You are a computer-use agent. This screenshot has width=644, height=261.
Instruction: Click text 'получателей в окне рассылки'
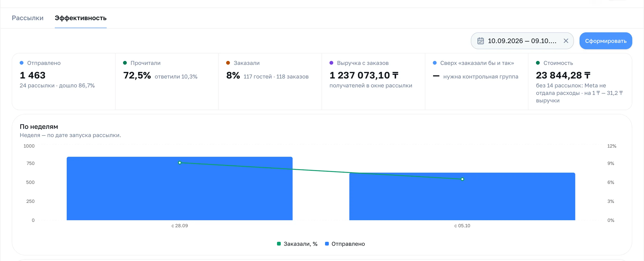coord(371,86)
